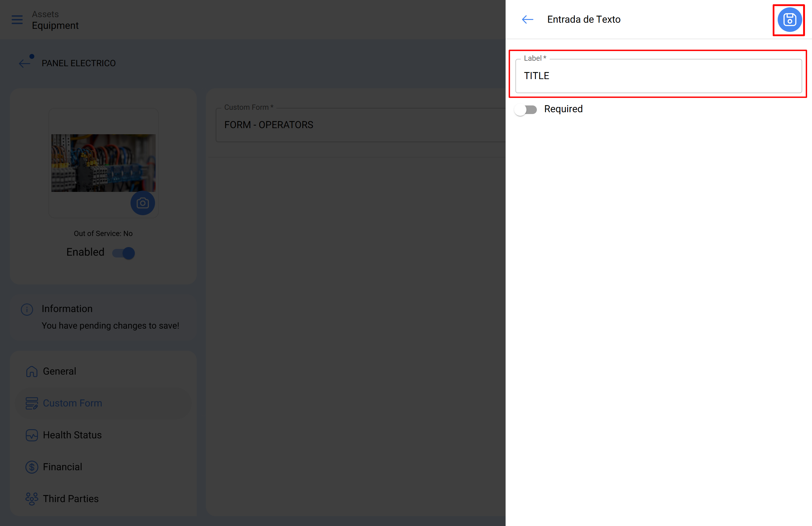Click the Assets breadcrumb text
The height and width of the screenshot is (526, 812).
click(x=45, y=14)
